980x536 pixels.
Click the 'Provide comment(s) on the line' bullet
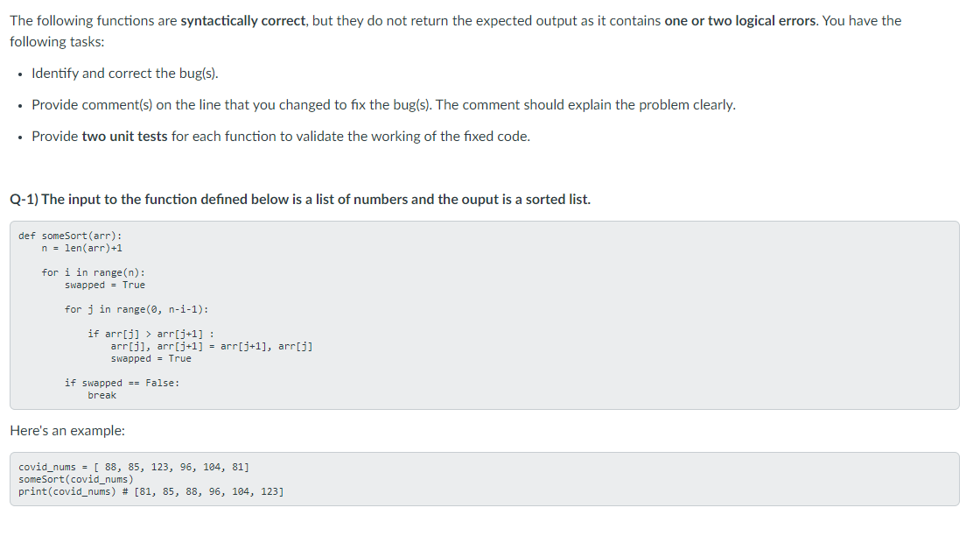(x=384, y=105)
